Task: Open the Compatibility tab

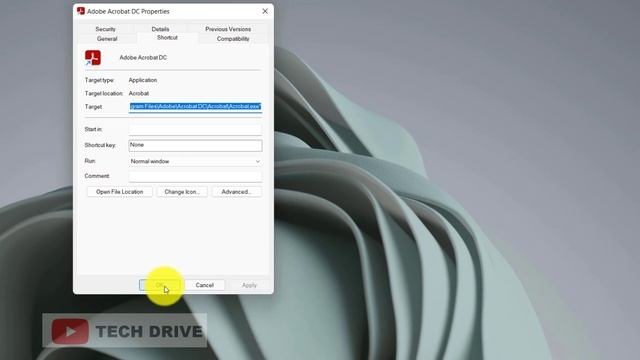Action: click(233, 39)
